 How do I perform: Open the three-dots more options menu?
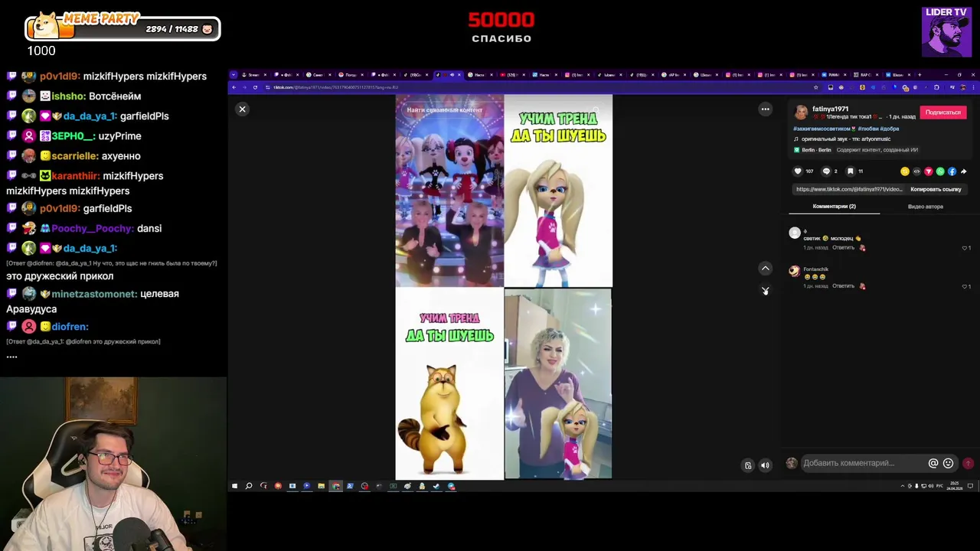point(765,109)
